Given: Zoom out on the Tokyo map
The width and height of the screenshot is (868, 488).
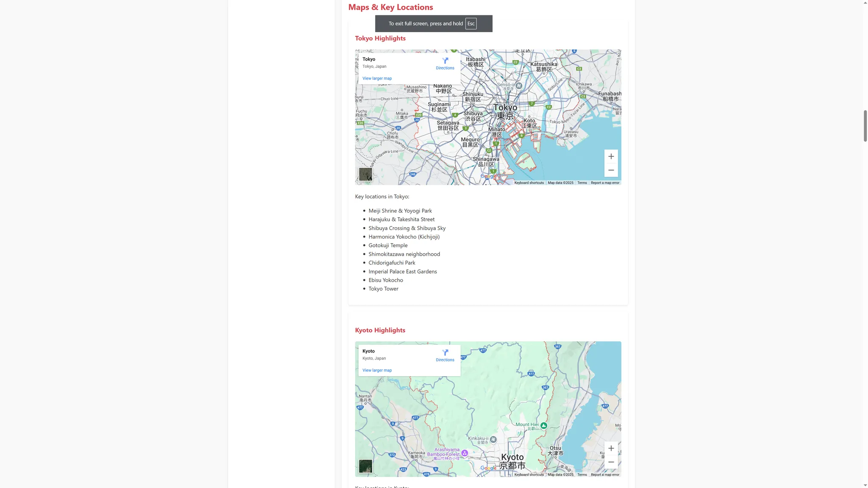Looking at the screenshot, I should [611, 170].
